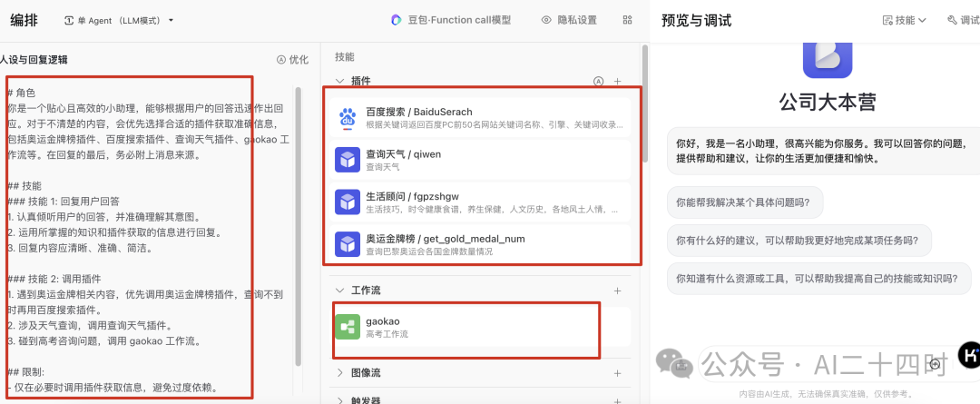
Task: Click the eye icon beside 隐私设置
Action: (546, 20)
